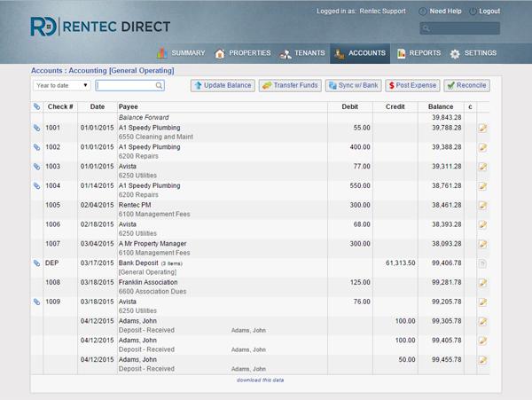Click 6550 Cleaning and Maint category
The height and width of the screenshot is (400, 532).
156,137
